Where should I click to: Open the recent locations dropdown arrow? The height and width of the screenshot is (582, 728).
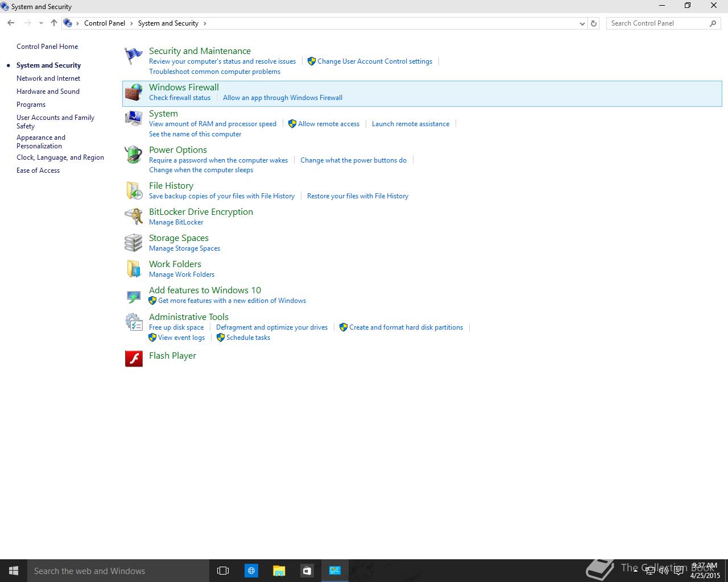pyautogui.click(x=41, y=23)
